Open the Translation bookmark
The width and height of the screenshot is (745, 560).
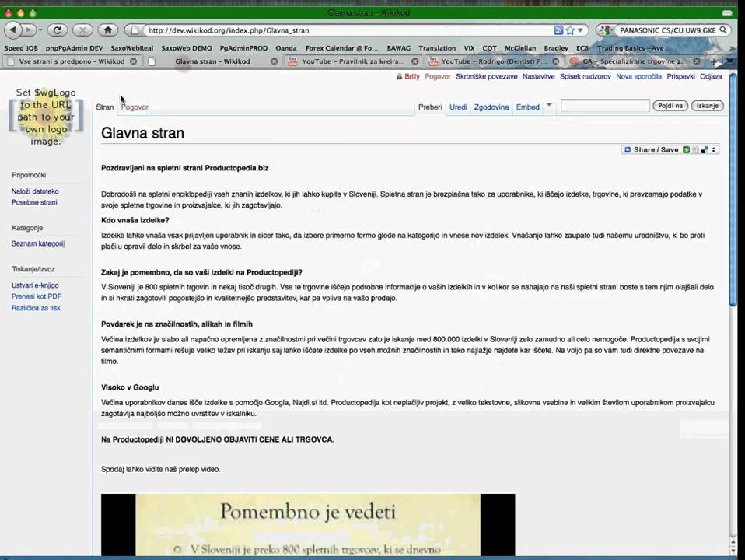(x=436, y=48)
